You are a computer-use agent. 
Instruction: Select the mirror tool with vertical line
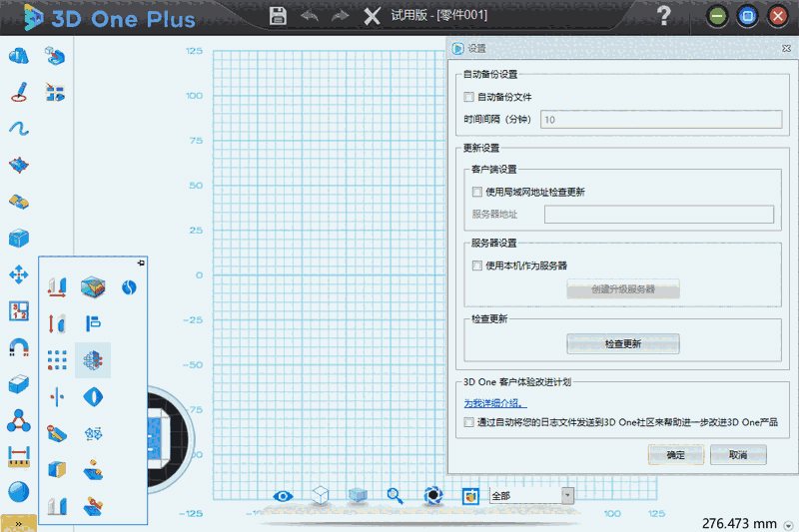(57, 397)
